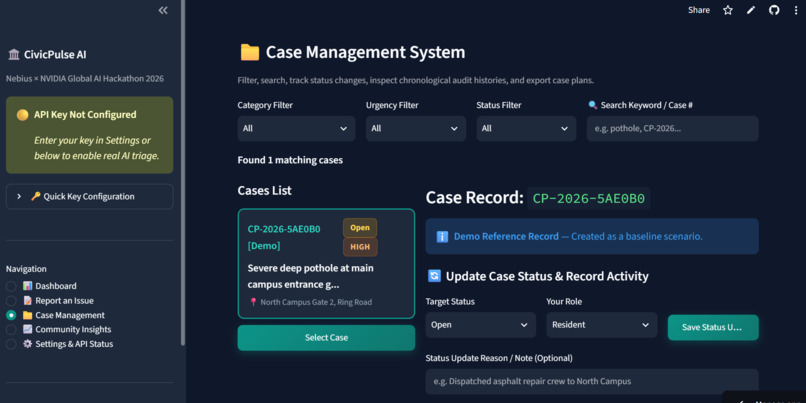Click the CivicPulse AI building icon
Screen dimensions: 806x403
coord(14,54)
